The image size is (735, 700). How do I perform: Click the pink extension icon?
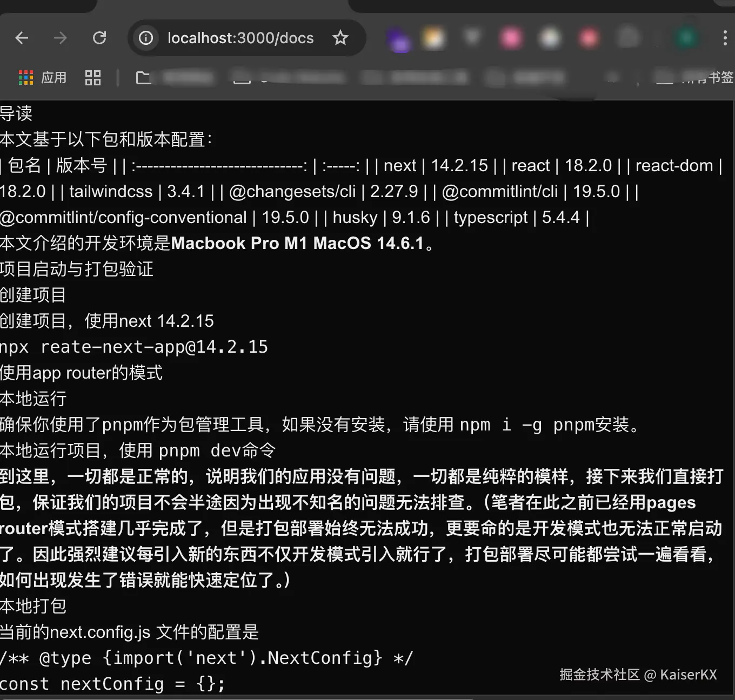(511, 38)
